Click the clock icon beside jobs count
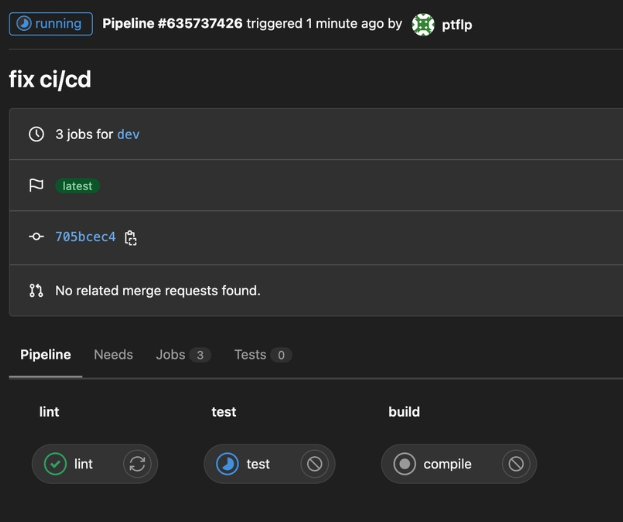Image resolution: width=623 pixels, height=522 pixels. 36,134
